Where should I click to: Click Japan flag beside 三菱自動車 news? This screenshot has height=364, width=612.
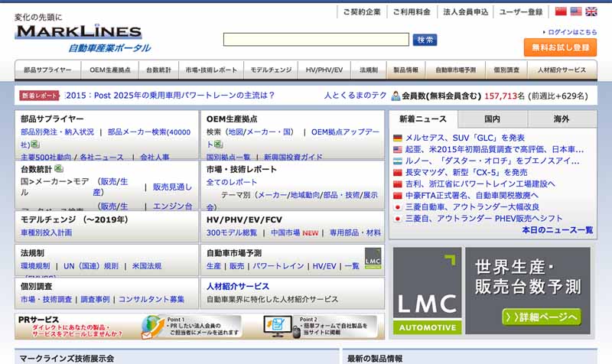(x=397, y=206)
